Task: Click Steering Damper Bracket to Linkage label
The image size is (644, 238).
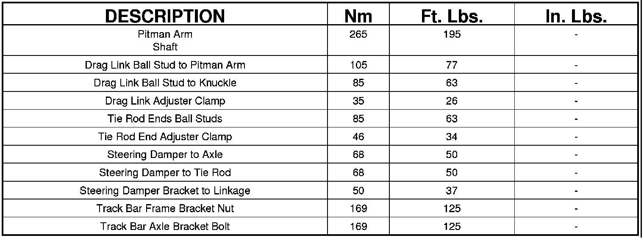Action: [x=165, y=191]
